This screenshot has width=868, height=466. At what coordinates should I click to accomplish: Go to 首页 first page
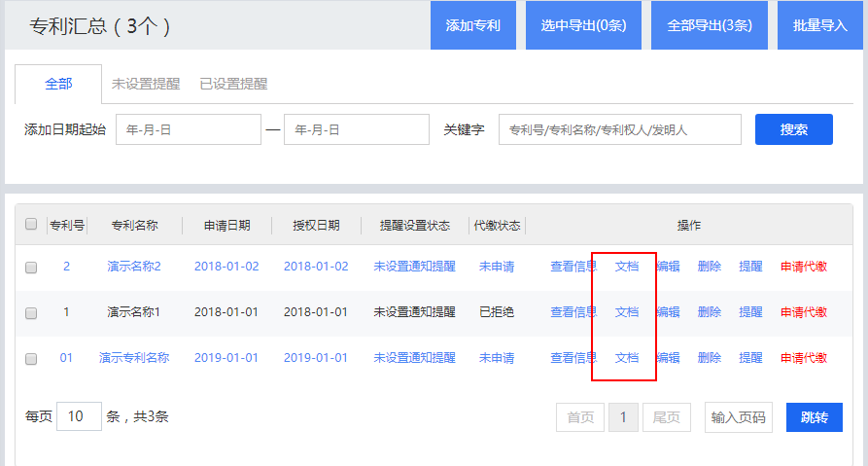580,417
